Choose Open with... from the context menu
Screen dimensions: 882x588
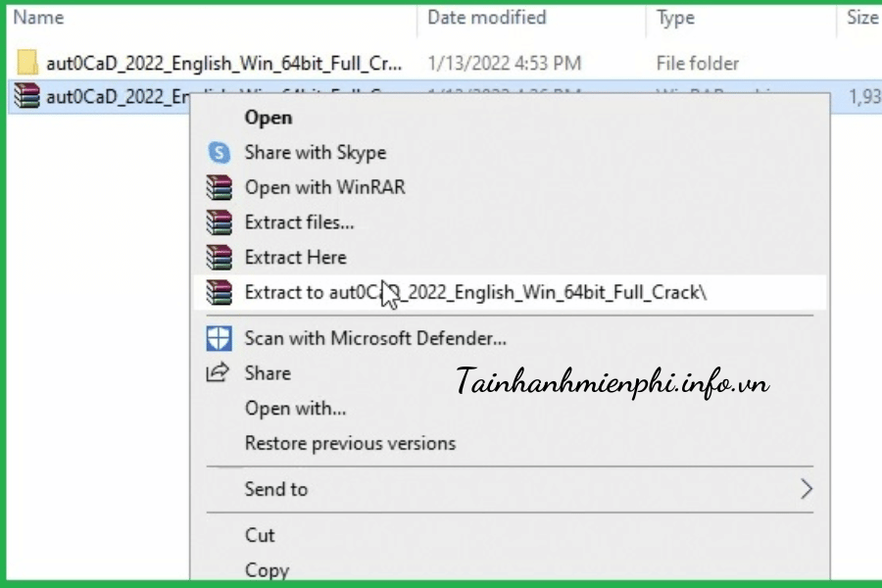click(x=295, y=409)
